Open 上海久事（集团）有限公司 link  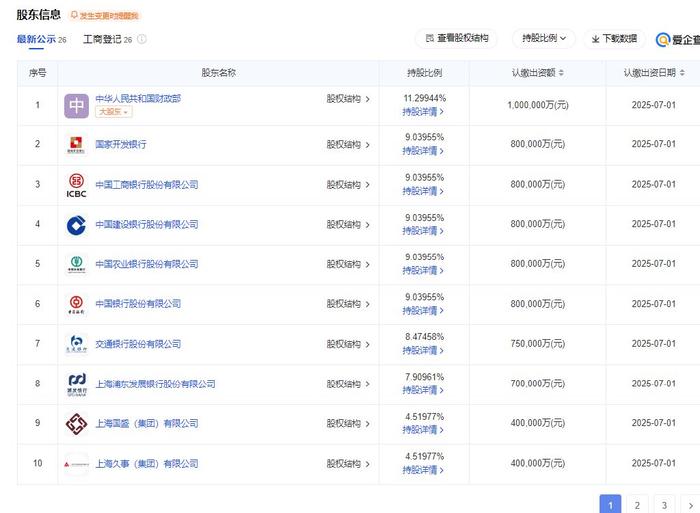147,463
